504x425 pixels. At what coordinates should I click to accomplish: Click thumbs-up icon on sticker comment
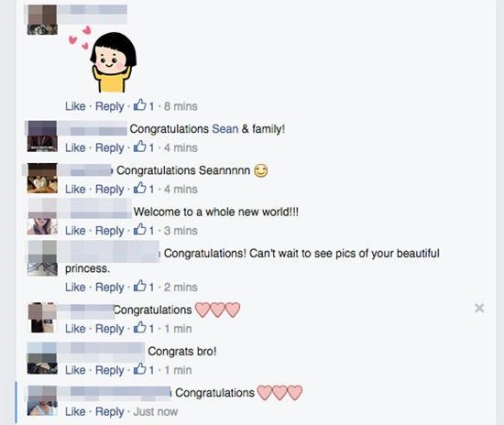140,104
